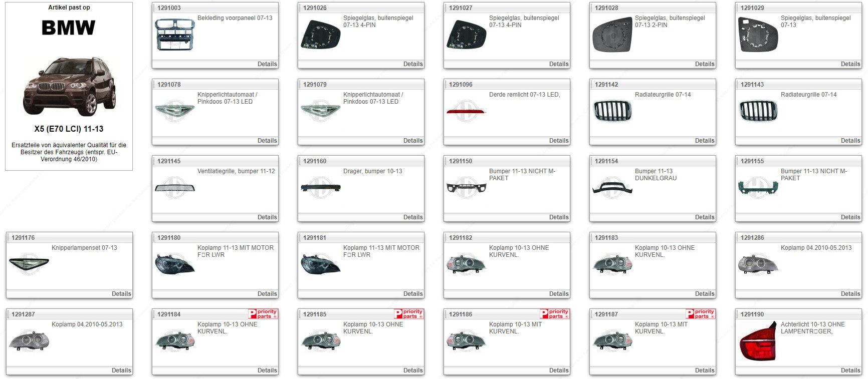
Task: Click the Priority Parts badge on item 1291185
Action: 409,314
